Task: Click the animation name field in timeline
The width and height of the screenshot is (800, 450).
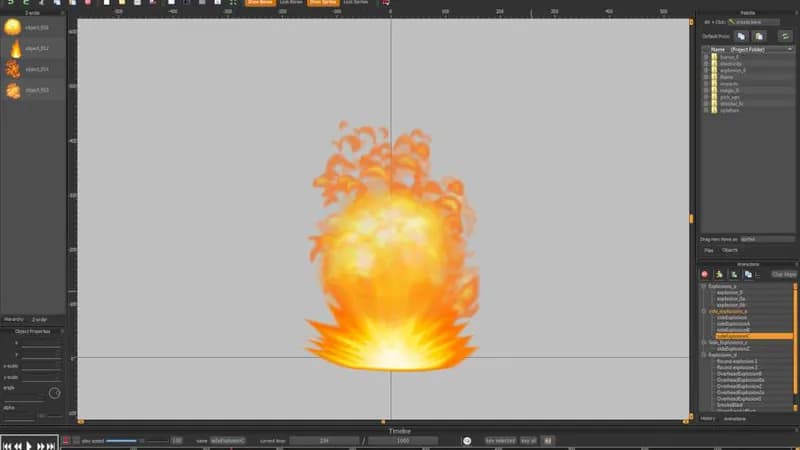Action: tap(228, 441)
